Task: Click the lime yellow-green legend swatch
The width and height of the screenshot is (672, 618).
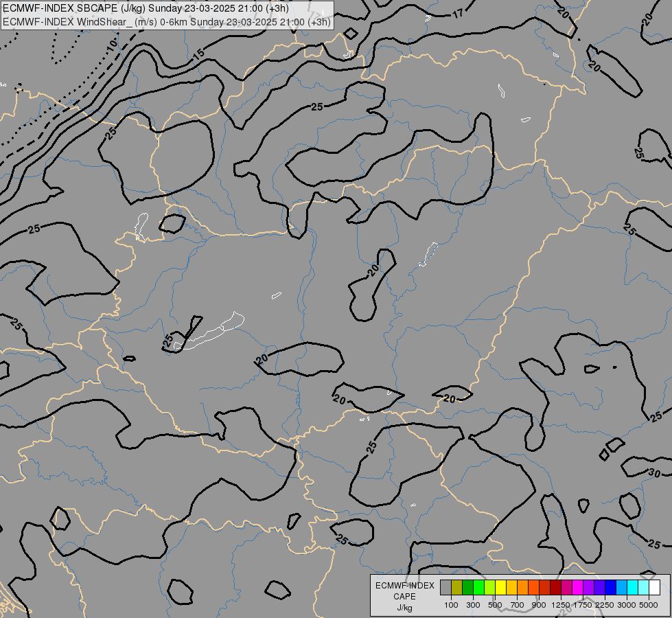Action: click(x=490, y=588)
